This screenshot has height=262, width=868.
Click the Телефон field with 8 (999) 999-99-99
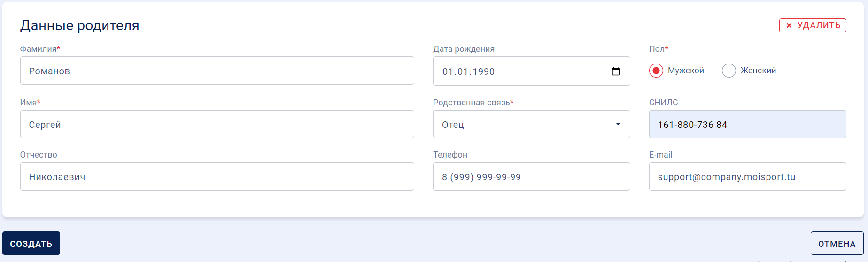(532, 176)
